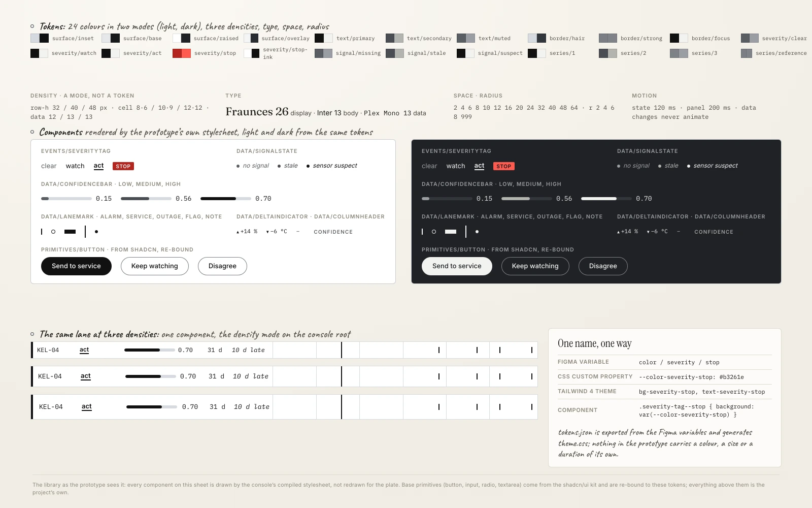The width and height of the screenshot is (812, 508).
Task: Click the severity/watch colour swatch
Action: (40, 53)
